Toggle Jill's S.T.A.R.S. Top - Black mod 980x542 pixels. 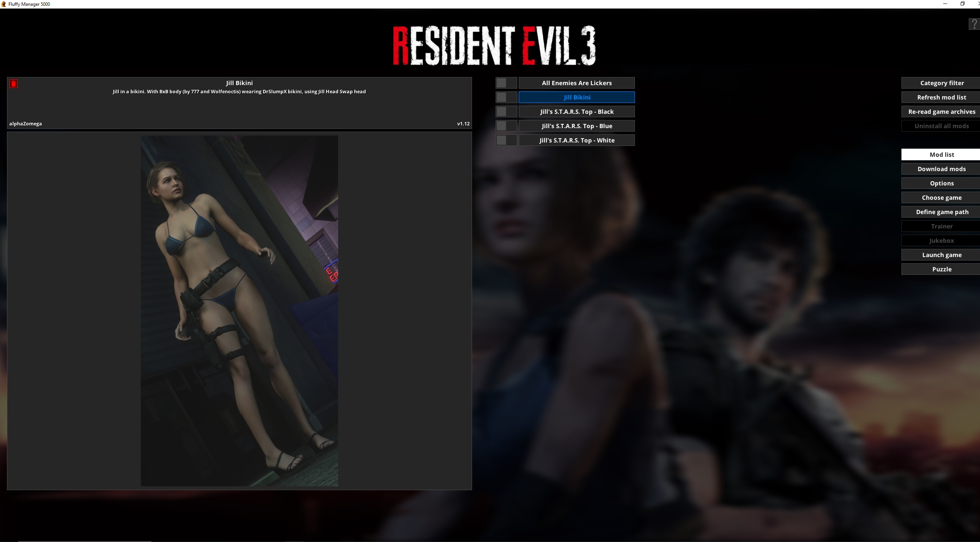tap(506, 111)
